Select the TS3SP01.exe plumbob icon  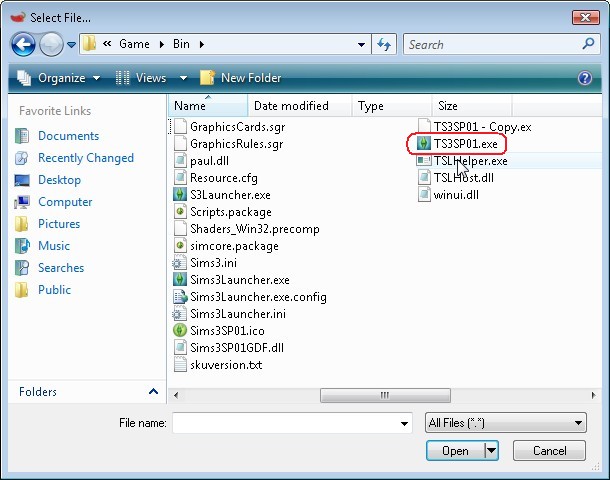coord(425,144)
